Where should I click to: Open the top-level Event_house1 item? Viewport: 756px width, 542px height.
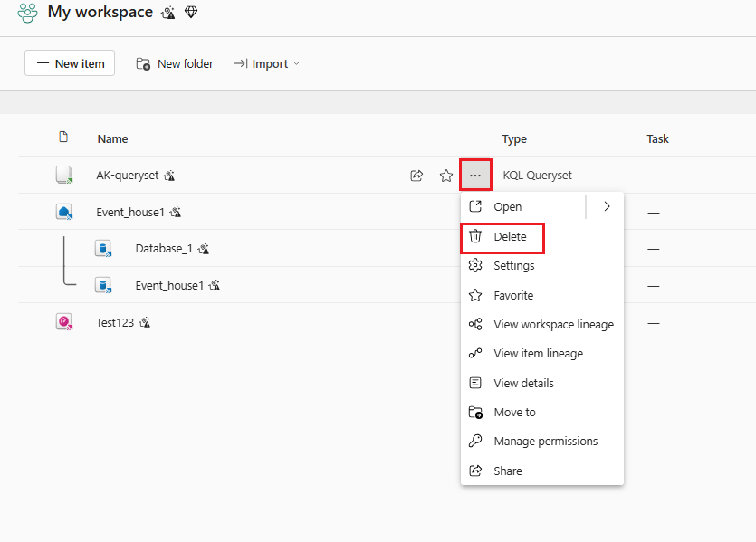coord(130,212)
